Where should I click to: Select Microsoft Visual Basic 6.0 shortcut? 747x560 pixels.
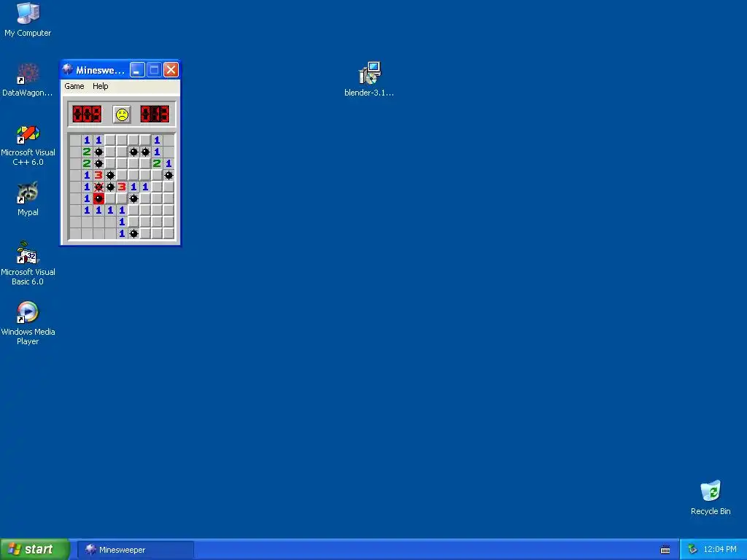coord(28,263)
